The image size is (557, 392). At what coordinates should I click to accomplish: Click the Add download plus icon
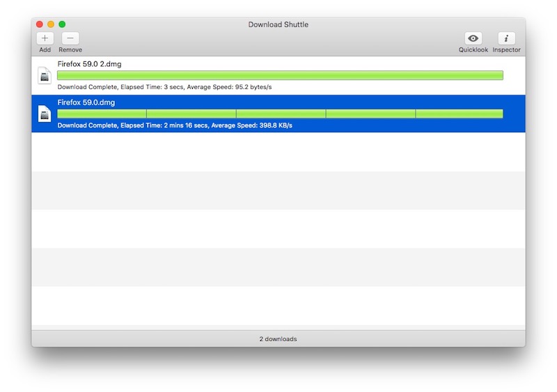pyautogui.click(x=45, y=38)
